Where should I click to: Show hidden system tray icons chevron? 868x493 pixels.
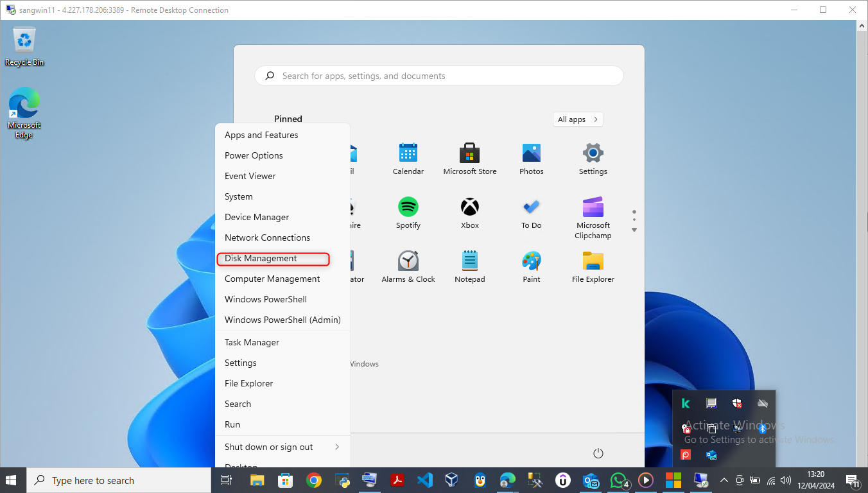724,480
